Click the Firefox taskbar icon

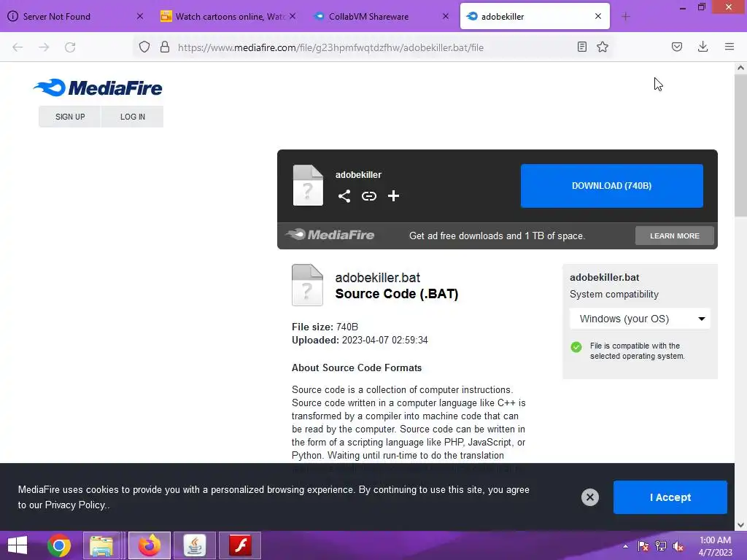pyautogui.click(x=149, y=545)
